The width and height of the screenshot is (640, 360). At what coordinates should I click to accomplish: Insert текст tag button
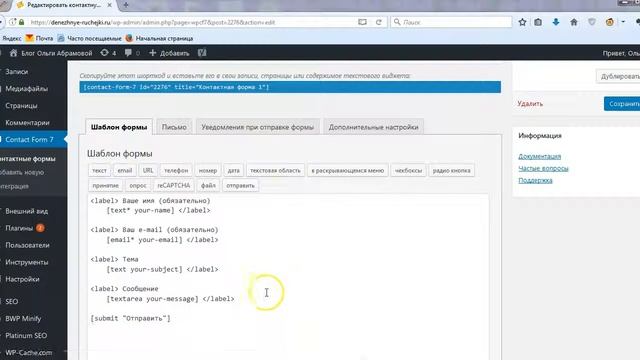point(99,171)
